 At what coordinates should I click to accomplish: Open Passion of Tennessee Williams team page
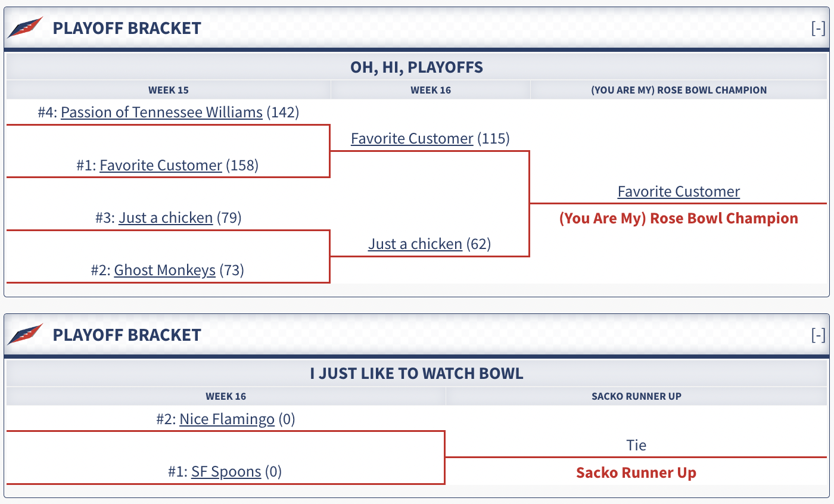pyautogui.click(x=161, y=112)
